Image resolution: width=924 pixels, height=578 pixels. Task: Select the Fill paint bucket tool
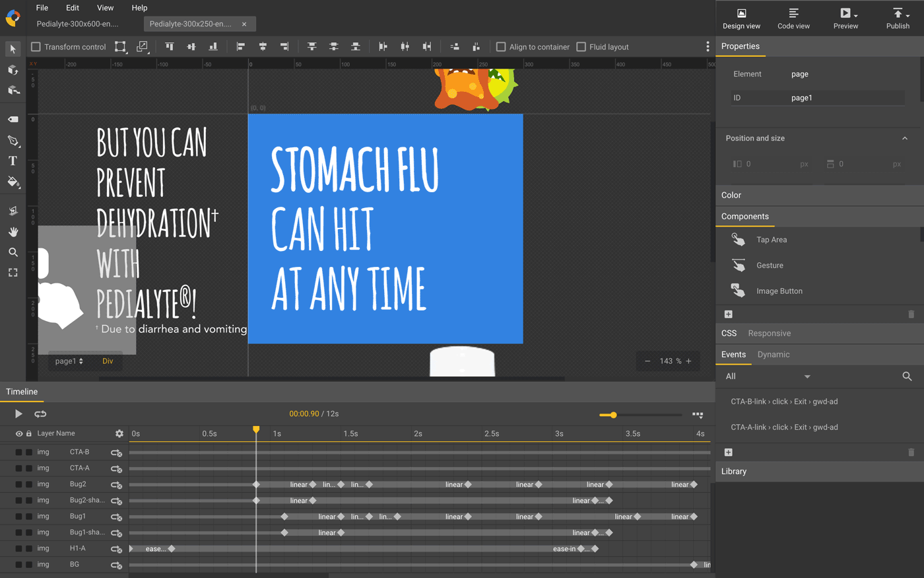13,181
